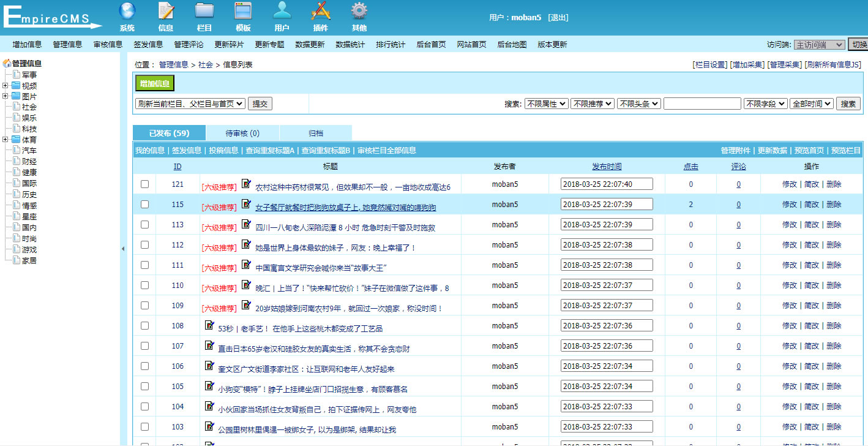
Task: Click the edit icon in row 109
Action: click(x=246, y=304)
